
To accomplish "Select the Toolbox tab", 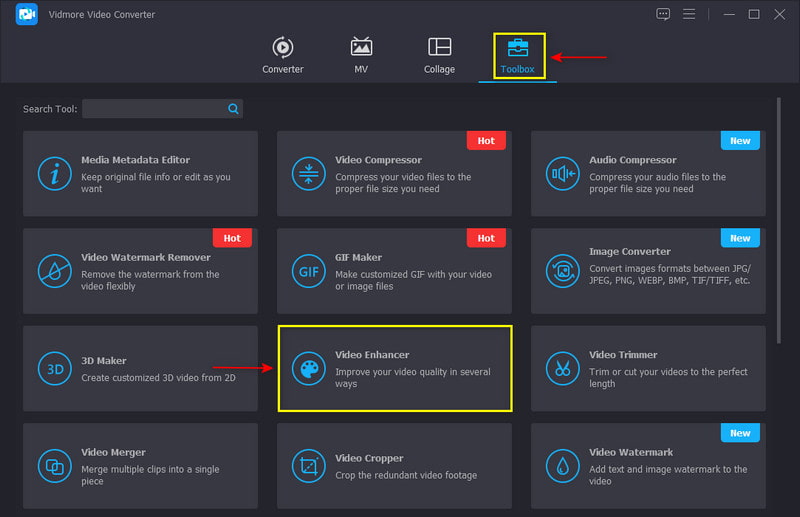I will tap(518, 56).
